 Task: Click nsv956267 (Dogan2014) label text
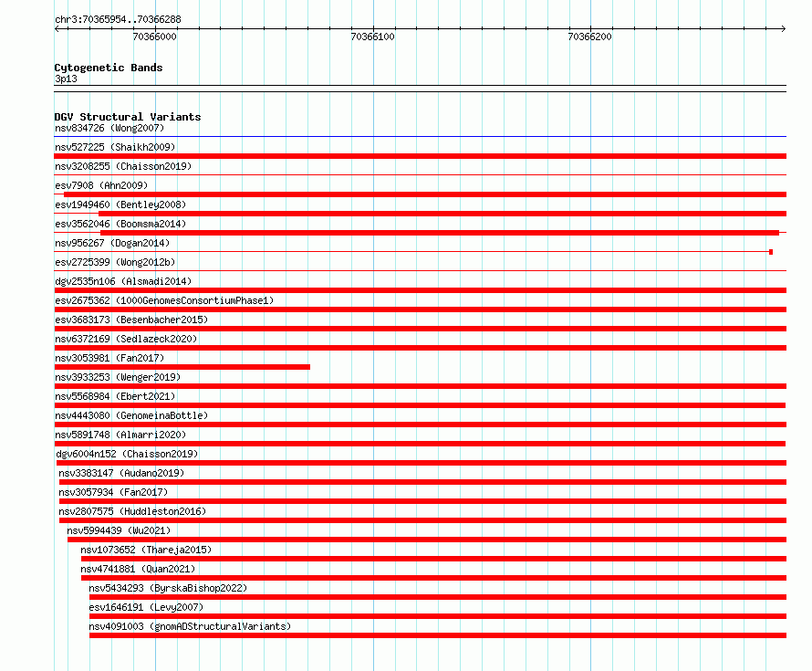[112, 243]
